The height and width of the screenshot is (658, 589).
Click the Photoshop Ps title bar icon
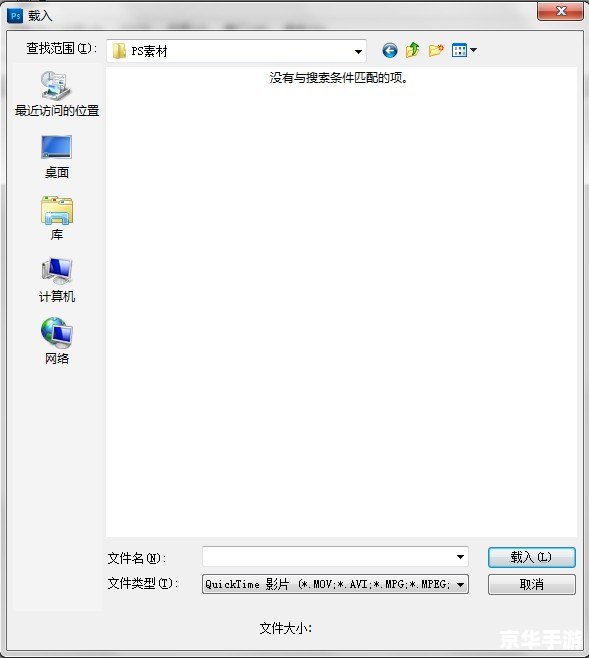tap(15, 16)
